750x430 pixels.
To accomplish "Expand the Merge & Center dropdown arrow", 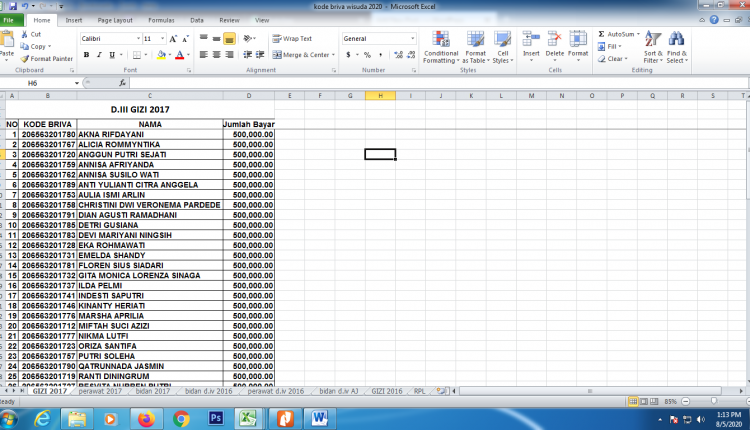I will (x=333, y=55).
